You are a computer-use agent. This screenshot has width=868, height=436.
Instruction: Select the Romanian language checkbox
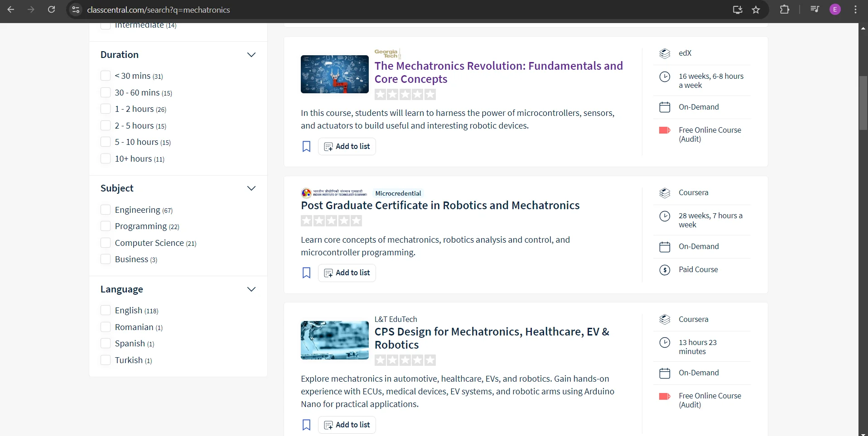[106, 327]
